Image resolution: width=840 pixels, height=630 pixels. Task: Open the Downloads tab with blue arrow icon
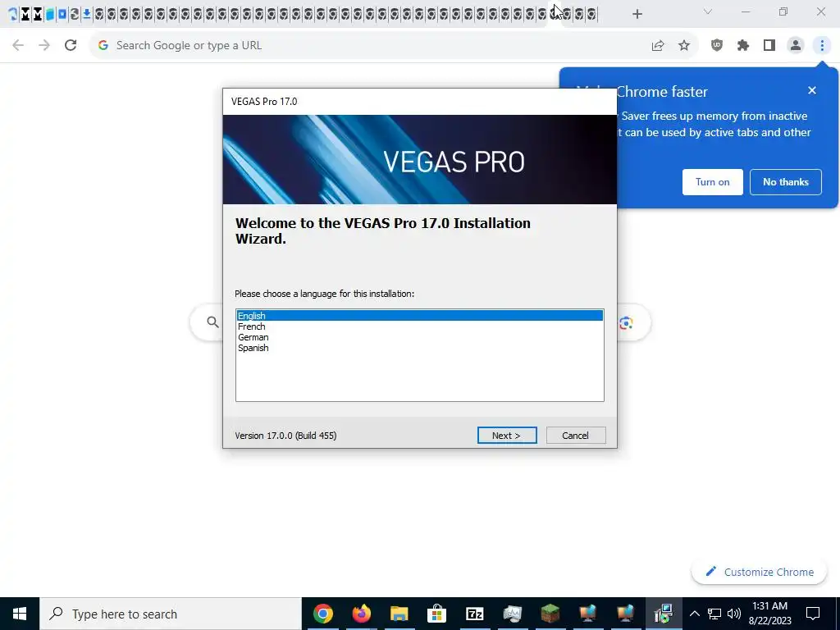coord(86,14)
